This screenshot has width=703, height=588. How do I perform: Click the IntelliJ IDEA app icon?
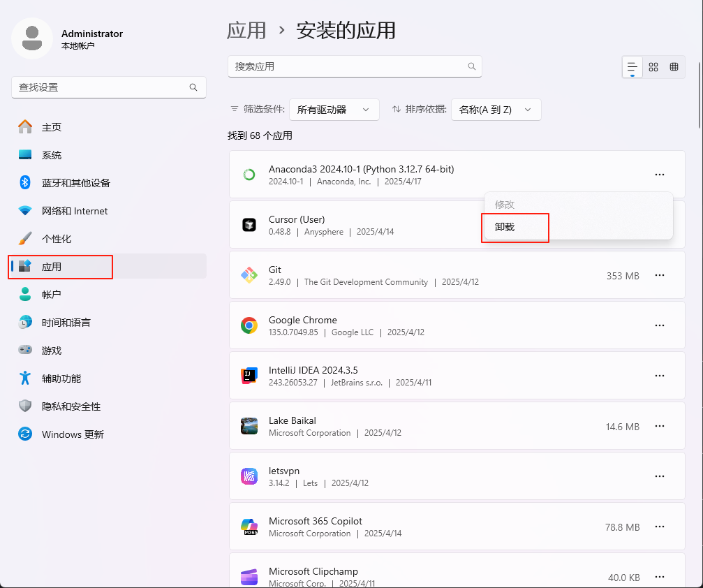(249, 376)
